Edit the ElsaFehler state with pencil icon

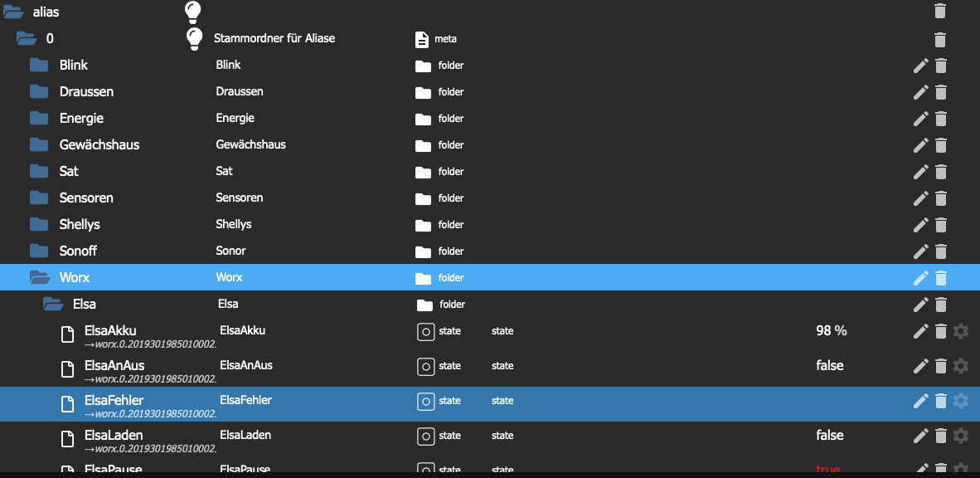(920, 401)
